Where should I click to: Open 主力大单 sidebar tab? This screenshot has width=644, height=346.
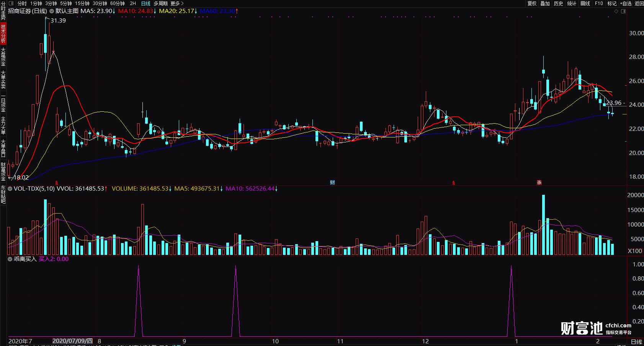coord(3,126)
